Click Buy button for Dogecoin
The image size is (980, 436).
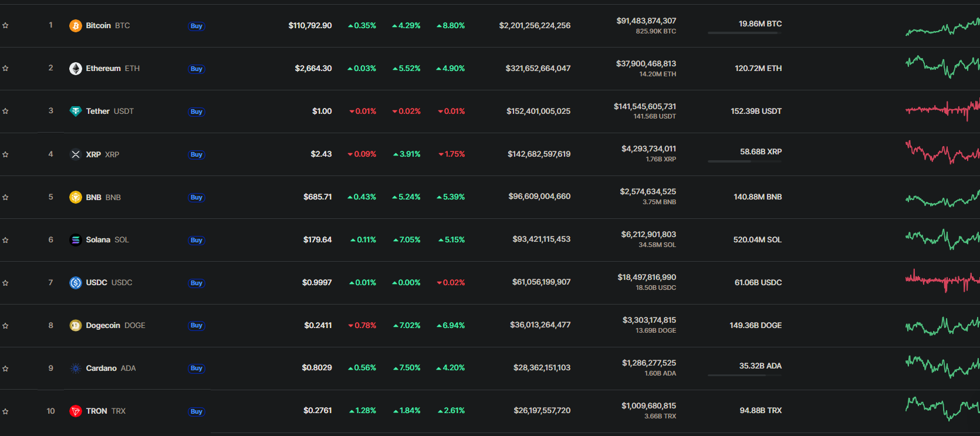pos(197,325)
